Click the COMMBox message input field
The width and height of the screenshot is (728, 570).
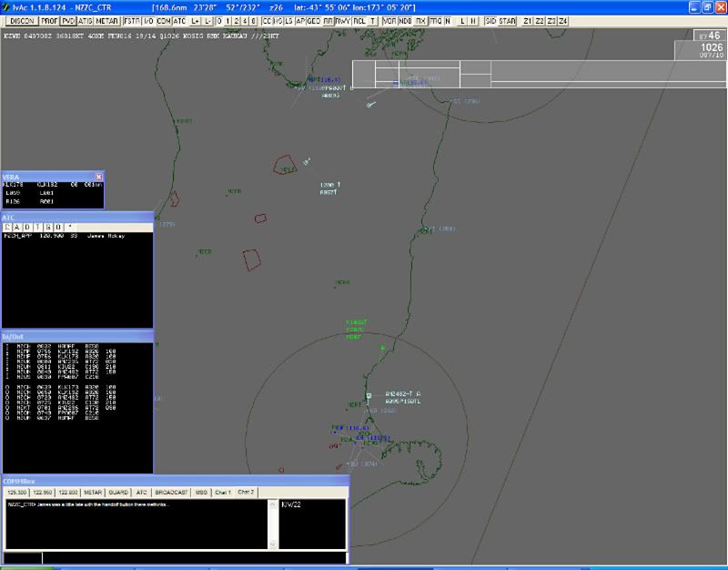(193, 557)
